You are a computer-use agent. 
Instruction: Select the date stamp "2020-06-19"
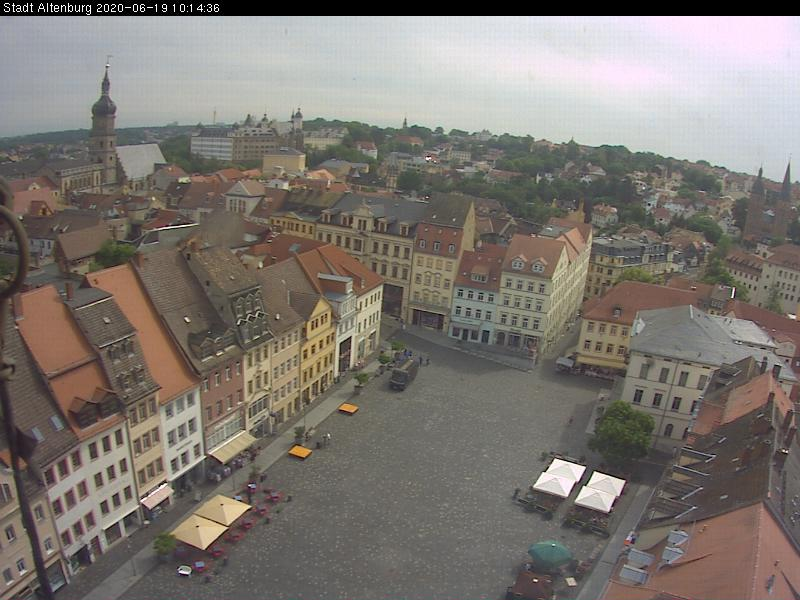click(133, 8)
